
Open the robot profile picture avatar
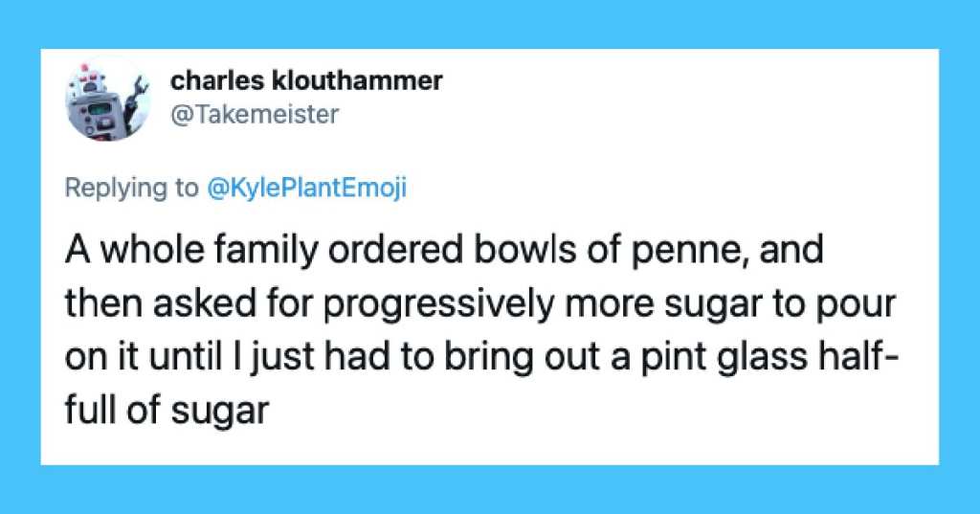(109, 99)
